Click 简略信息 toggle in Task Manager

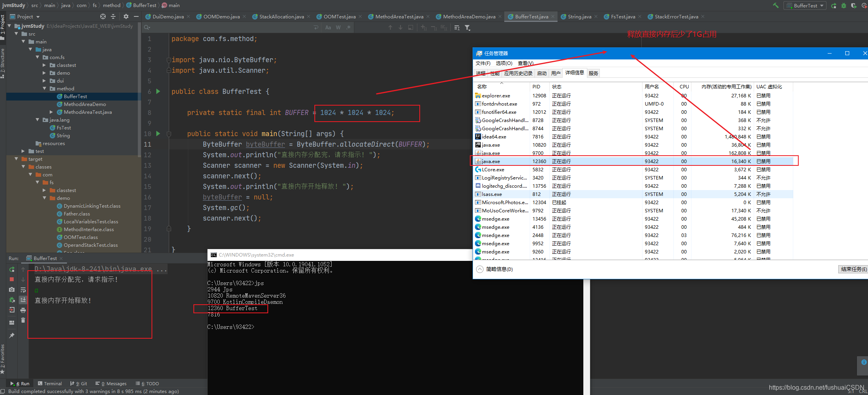[494, 269]
